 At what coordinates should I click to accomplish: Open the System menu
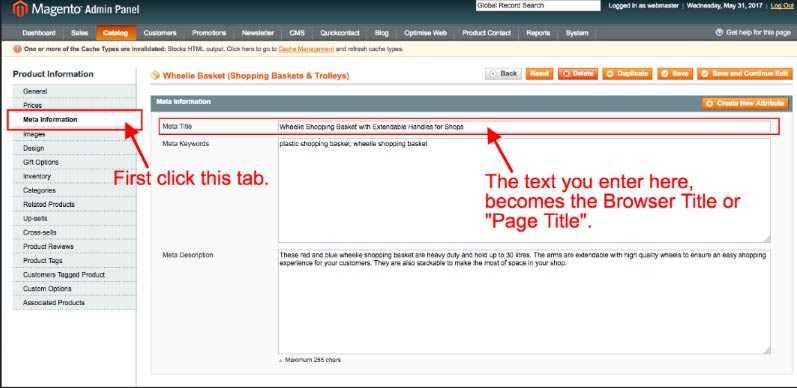coord(576,33)
